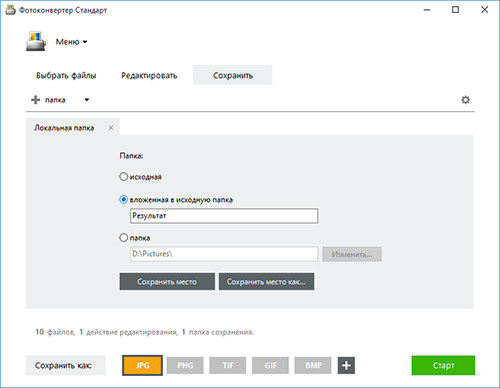Image resolution: width=500 pixels, height=388 pixels.
Task: Close the Локальная папка tab
Action: [x=111, y=128]
